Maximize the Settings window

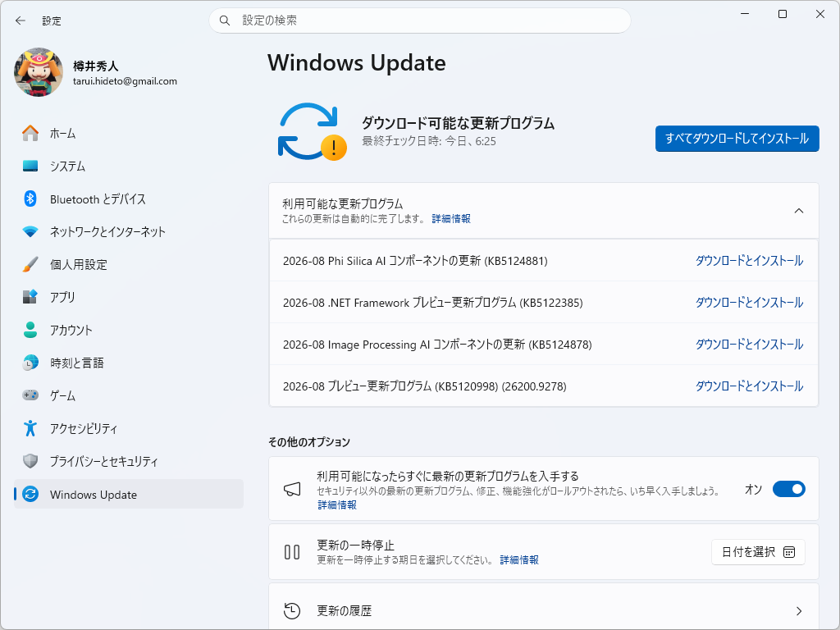click(x=782, y=15)
